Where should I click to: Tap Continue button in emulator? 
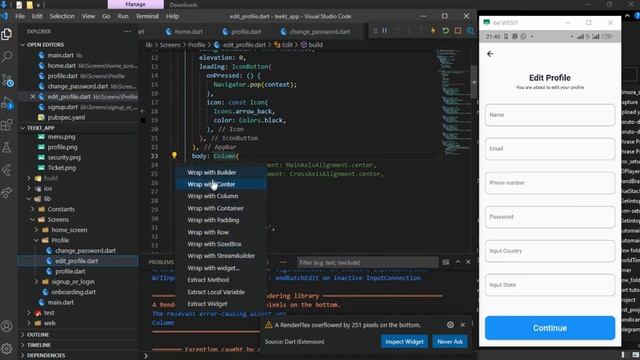coord(550,328)
